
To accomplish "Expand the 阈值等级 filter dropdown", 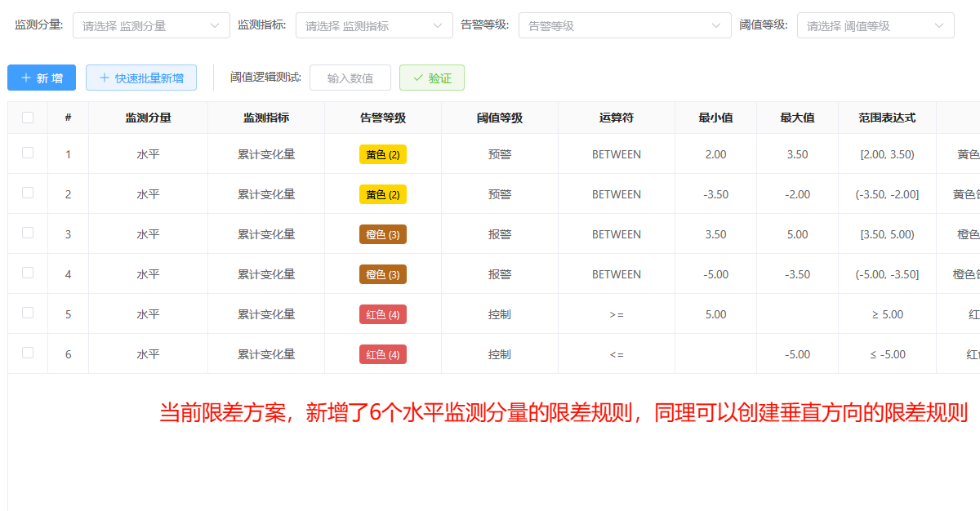I will pyautogui.click(x=875, y=25).
